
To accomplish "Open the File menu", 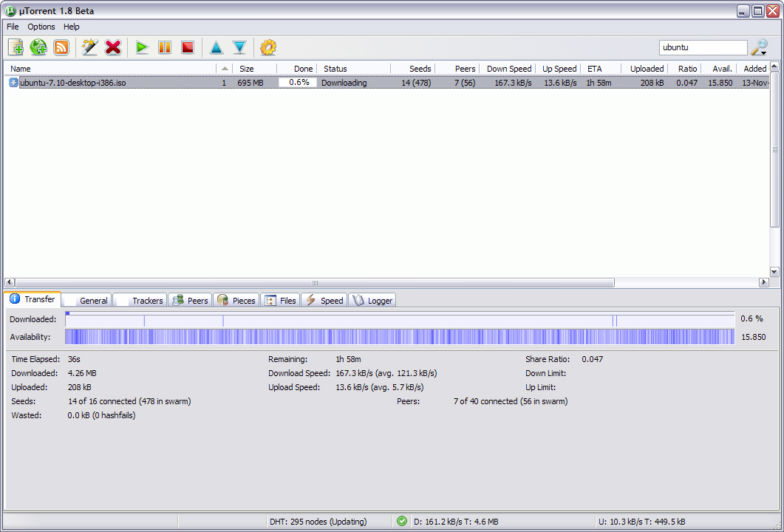I will [x=13, y=27].
